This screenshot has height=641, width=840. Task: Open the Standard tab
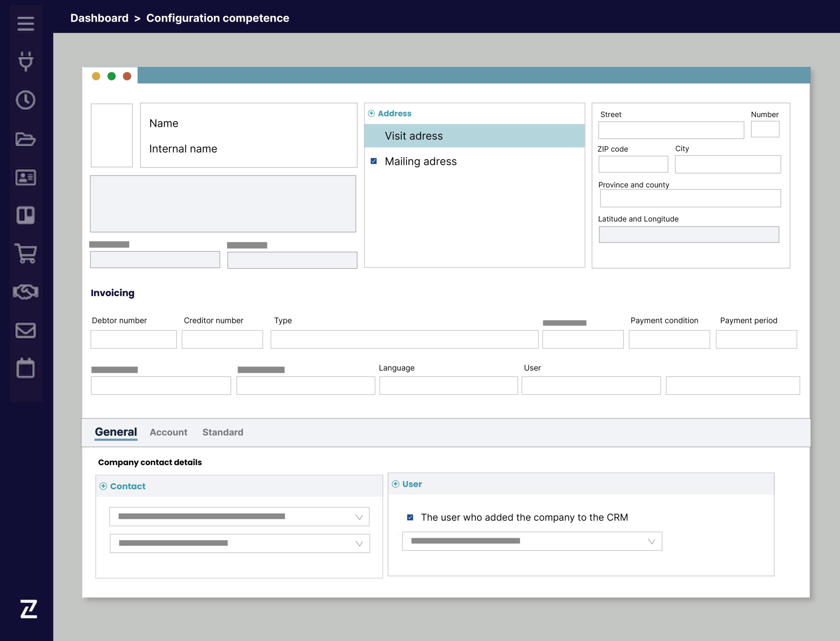[x=223, y=432]
